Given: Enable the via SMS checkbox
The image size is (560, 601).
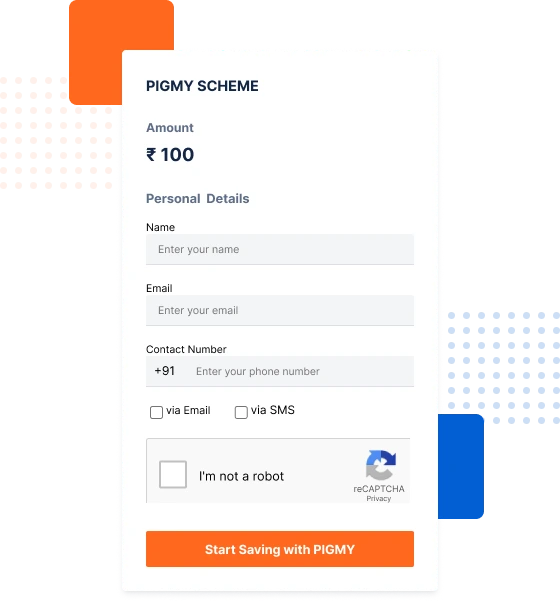Looking at the screenshot, I should pyautogui.click(x=241, y=412).
